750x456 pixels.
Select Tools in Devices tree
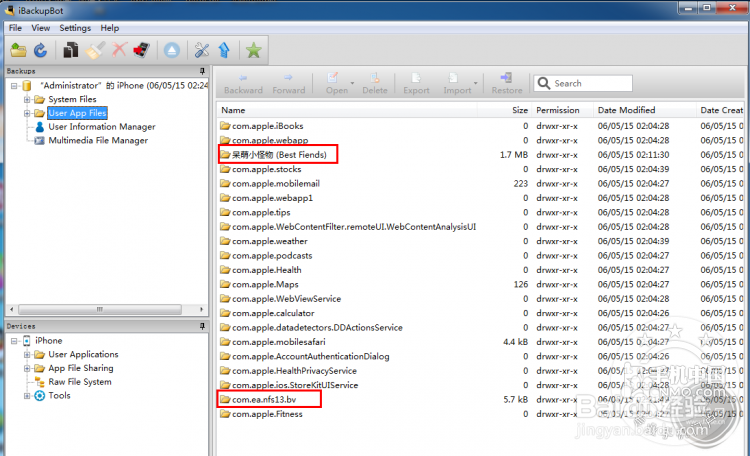[59, 396]
